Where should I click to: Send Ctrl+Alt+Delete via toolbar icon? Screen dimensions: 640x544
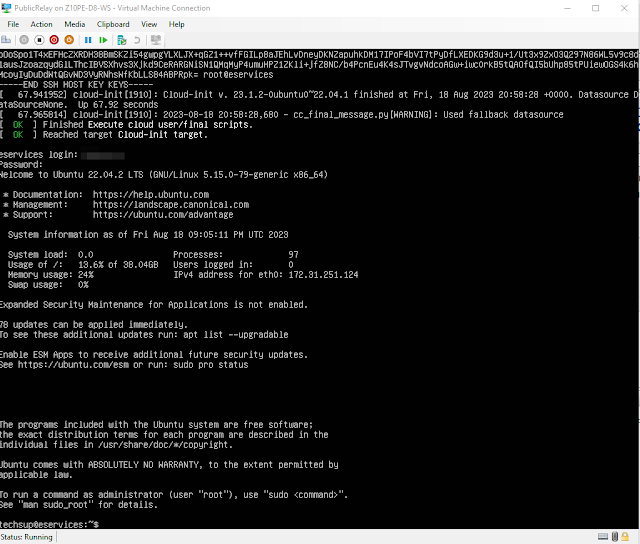[6, 40]
